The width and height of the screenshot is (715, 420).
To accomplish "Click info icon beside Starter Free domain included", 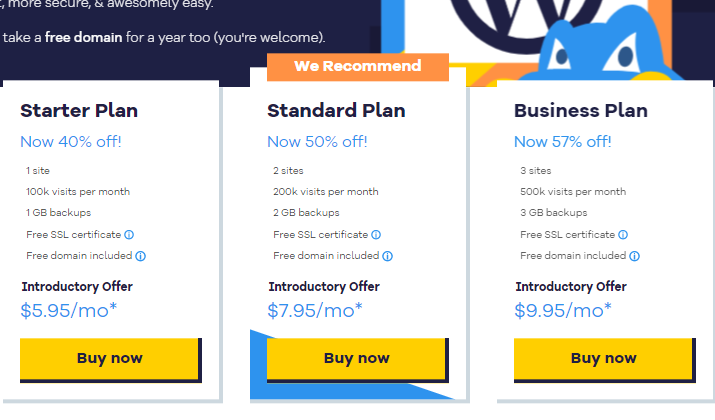I will tap(140, 256).
